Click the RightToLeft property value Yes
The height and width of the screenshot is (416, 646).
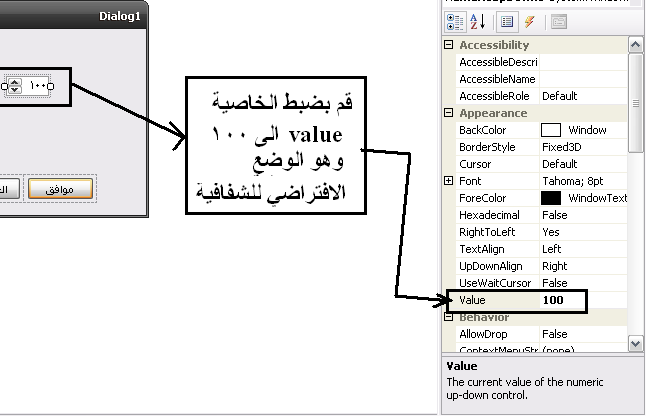click(x=550, y=232)
